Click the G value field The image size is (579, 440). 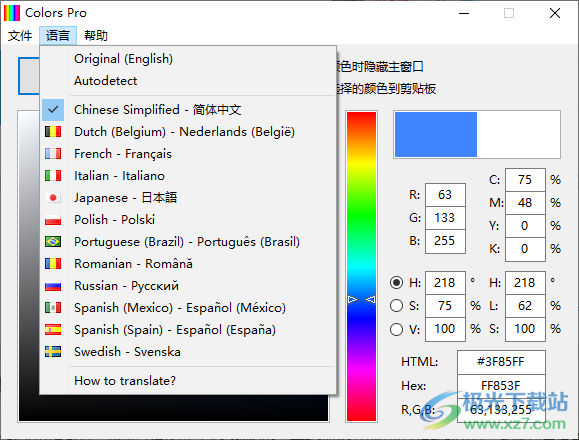coord(445,218)
